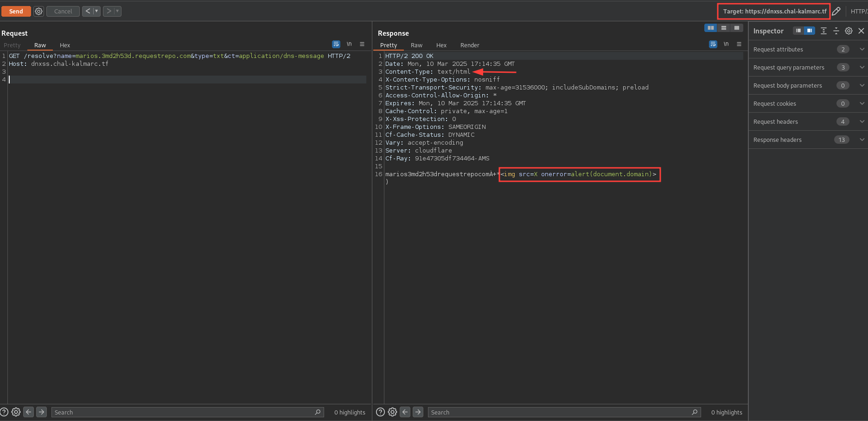Go to previous match in Response search
The image size is (868, 421).
pos(405,412)
